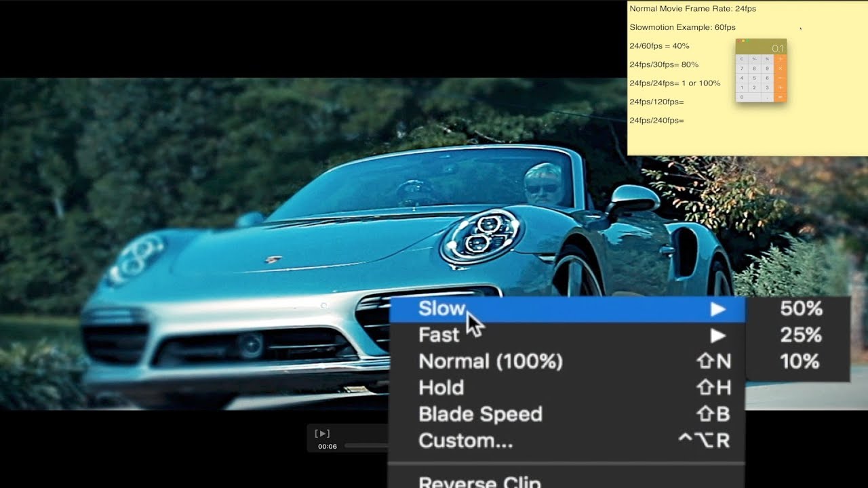Click the 0 key in Calculator
The width and height of the screenshot is (868, 488).
click(x=748, y=98)
